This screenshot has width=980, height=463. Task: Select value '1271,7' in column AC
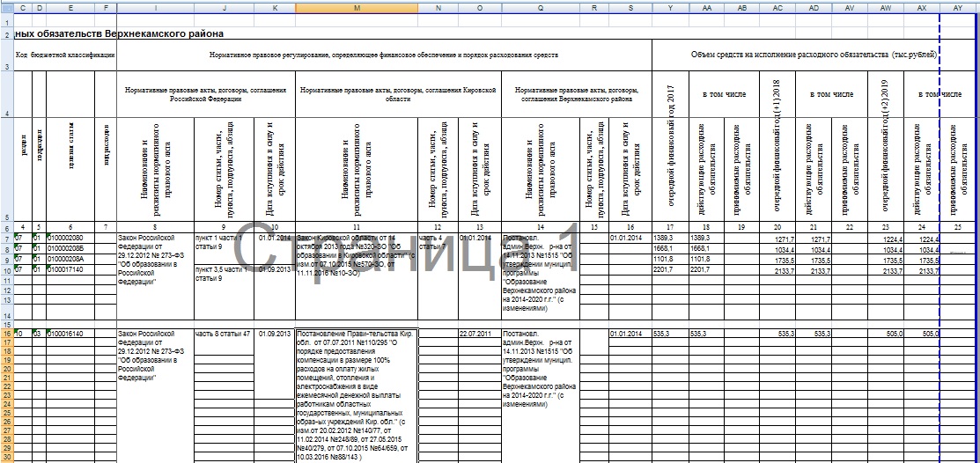(777, 239)
